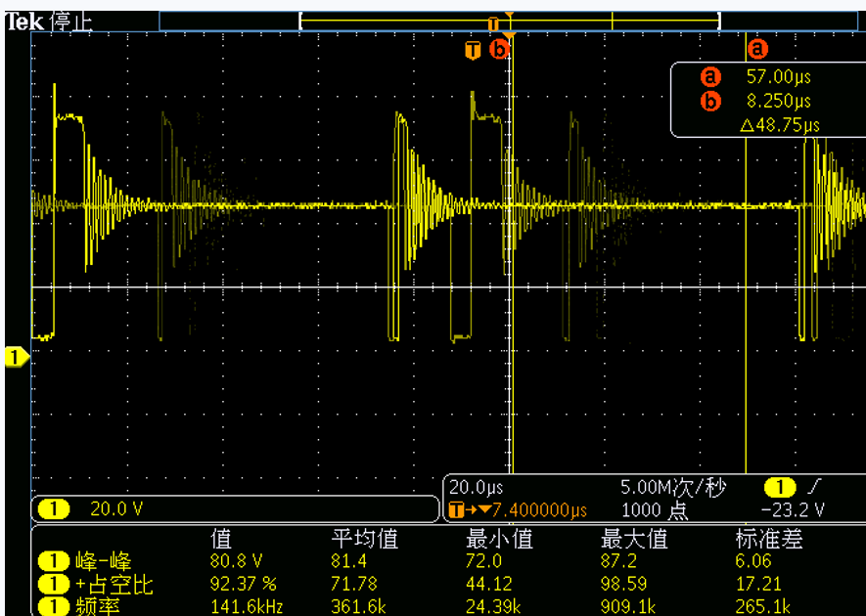Click duty cycle value 92.37 %
The width and height of the screenshot is (866, 616).
(243, 584)
